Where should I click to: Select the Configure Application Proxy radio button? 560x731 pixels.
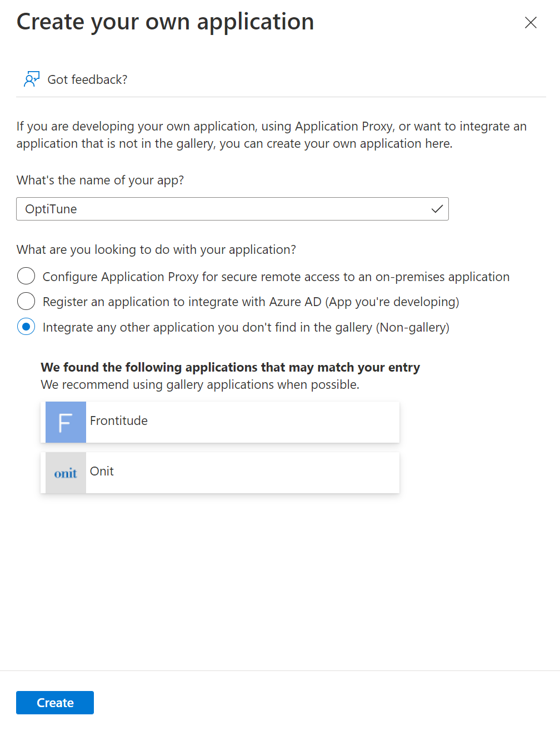pyautogui.click(x=26, y=276)
